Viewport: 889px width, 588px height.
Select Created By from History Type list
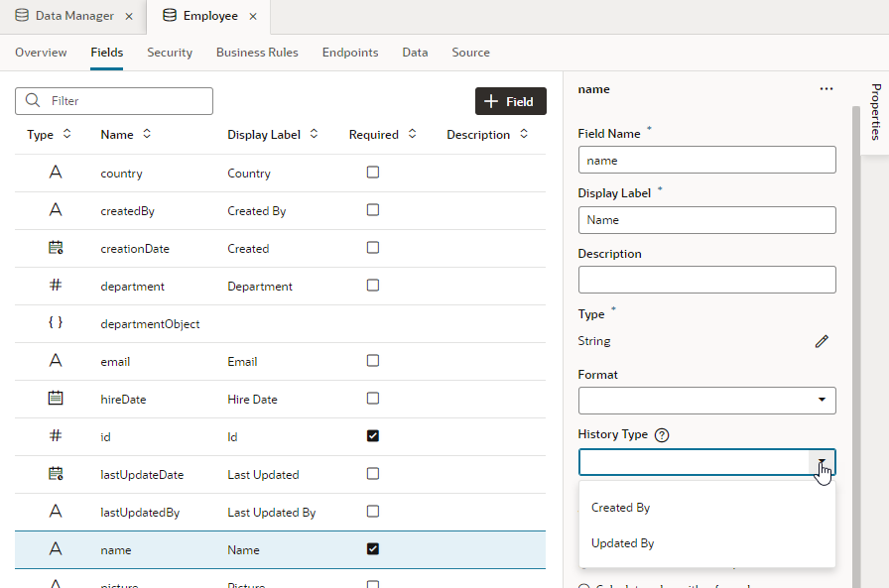click(x=621, y=508)
